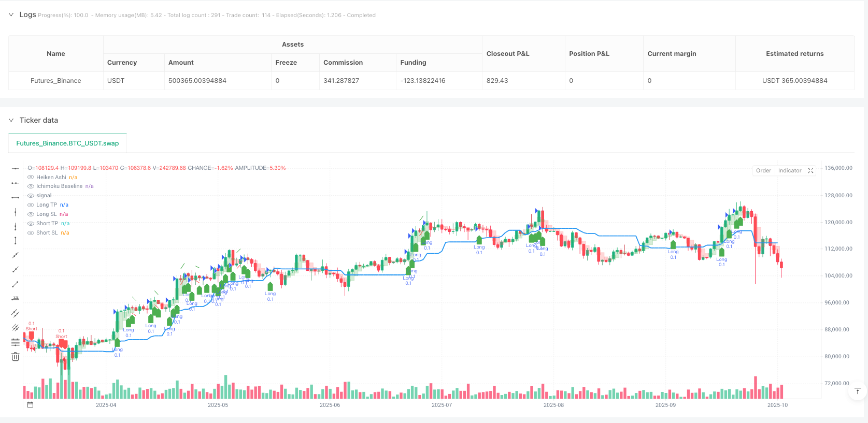The image size is (868, 423).
Task: Click the scroll-to-top arrow button
Action: (x=857, y=391)
